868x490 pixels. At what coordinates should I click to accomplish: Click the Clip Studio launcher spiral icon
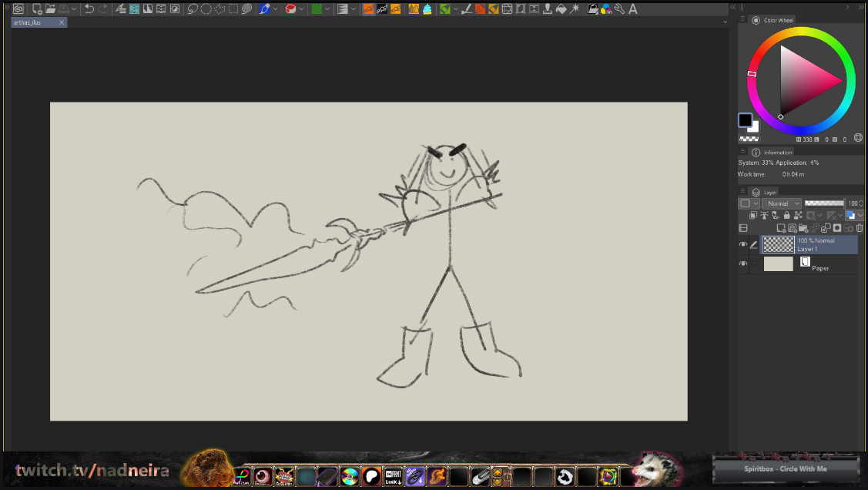point(18,9)
